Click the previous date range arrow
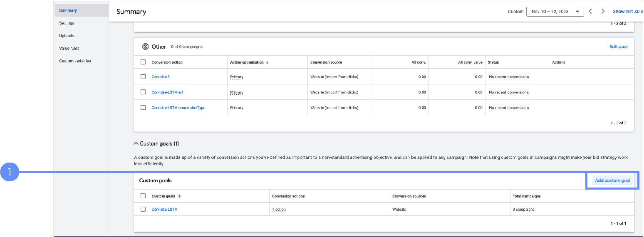The image size is (644, 237). tap(590, 12)
